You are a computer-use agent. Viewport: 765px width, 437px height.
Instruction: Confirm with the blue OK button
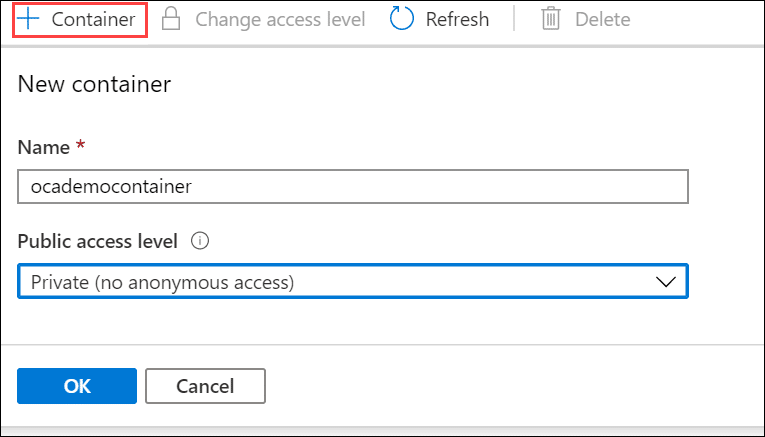[77, 386]
